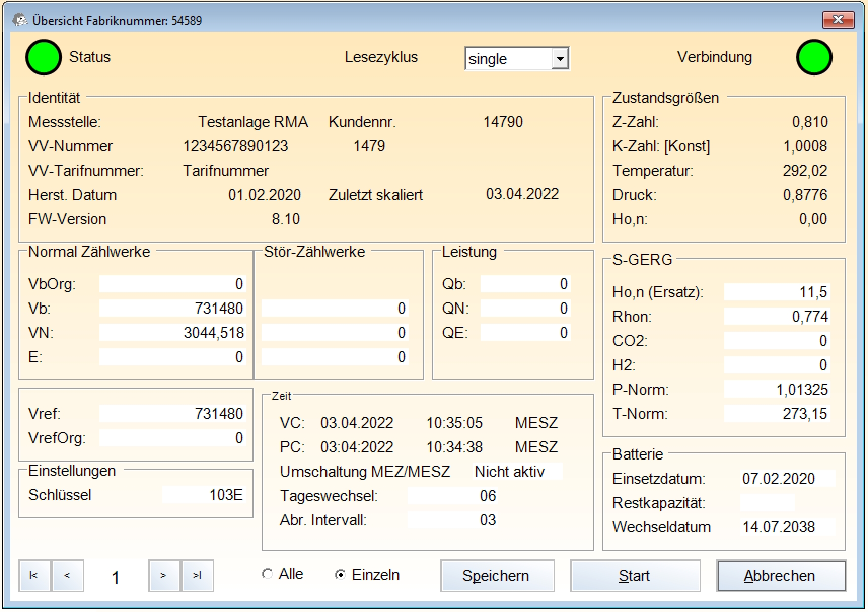
Task: Click the Abr. Intervall field 03
Action: pos(452,520)
